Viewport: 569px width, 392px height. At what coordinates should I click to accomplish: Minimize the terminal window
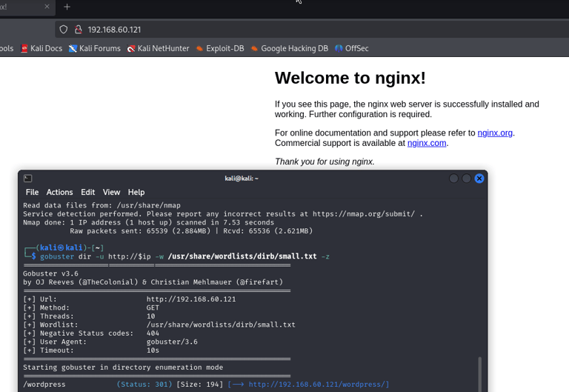click(x=453, y=178)
